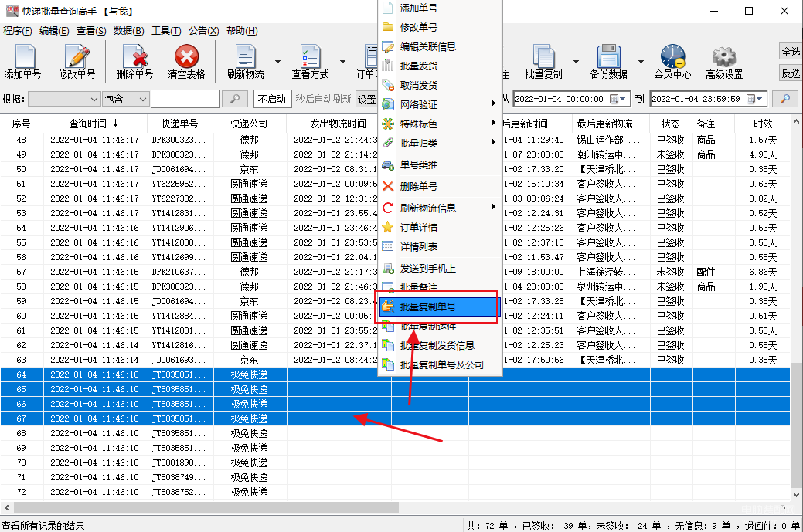Screen dimensions: 803x532
Task: Click the 设置 auto-refresh button
Action: click(x=366, y=99)
